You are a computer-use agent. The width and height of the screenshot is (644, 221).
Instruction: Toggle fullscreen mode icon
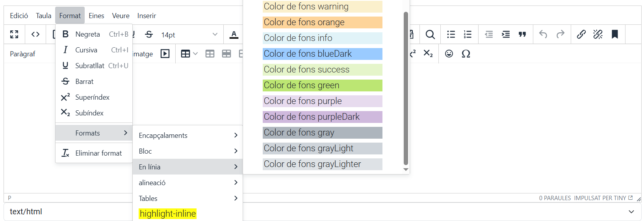[14, 35]
